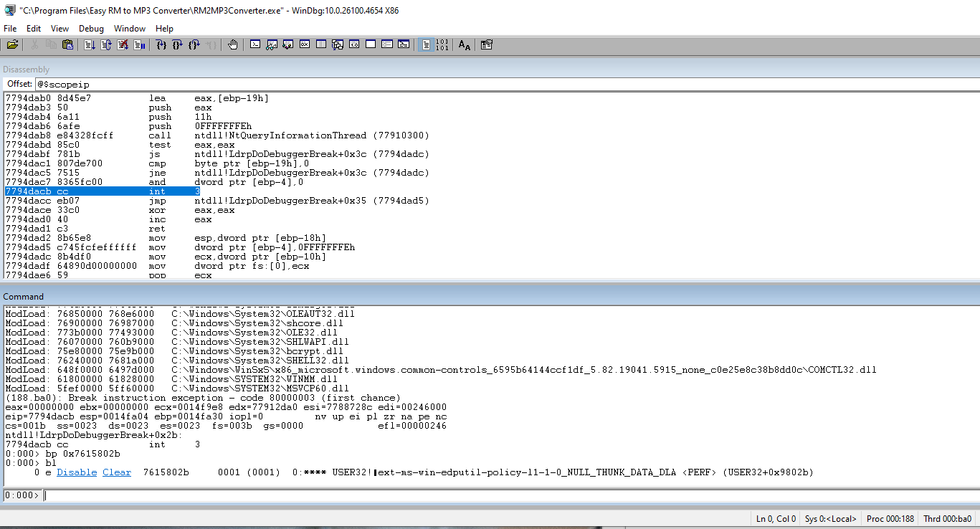
Task: Click the Offset input field
Action: (x=502, y=85)
